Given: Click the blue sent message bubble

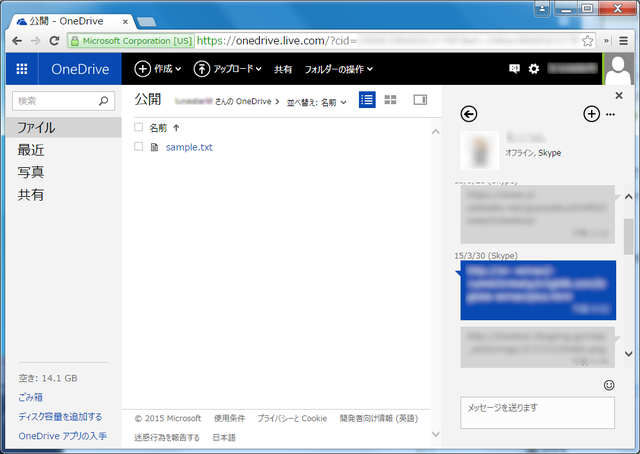Looking at the screenshot, I should coord(538,290).
